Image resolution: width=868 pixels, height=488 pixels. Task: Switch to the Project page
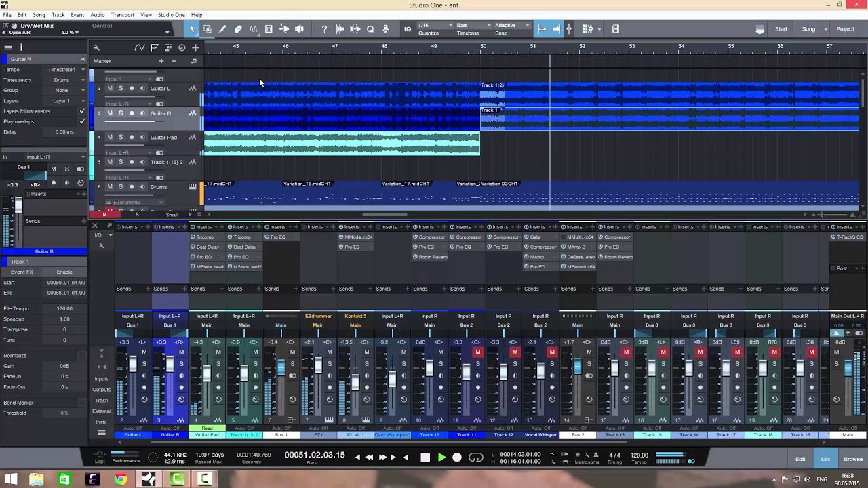[845, 29]
